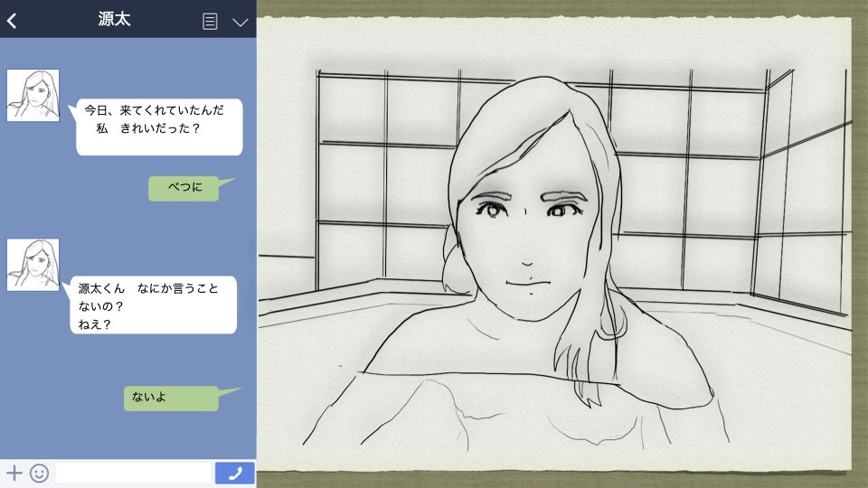
Task: Click the woman's right eye in sketch
Action: point(493,211)
